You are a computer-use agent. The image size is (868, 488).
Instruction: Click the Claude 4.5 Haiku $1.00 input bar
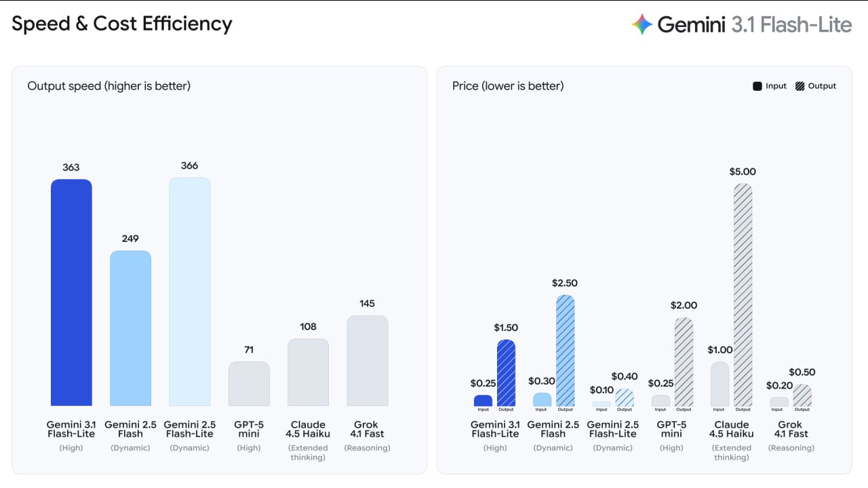[719, 384]
